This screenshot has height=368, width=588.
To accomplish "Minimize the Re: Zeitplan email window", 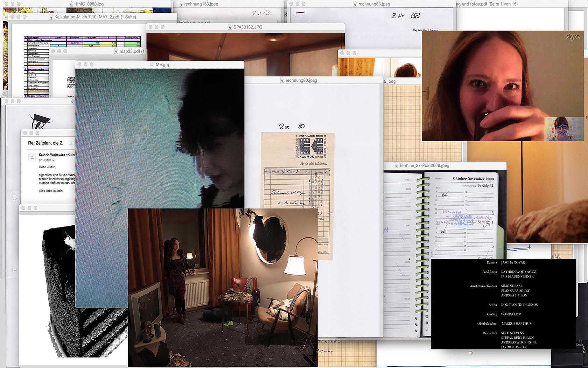I will pos(31,133).
